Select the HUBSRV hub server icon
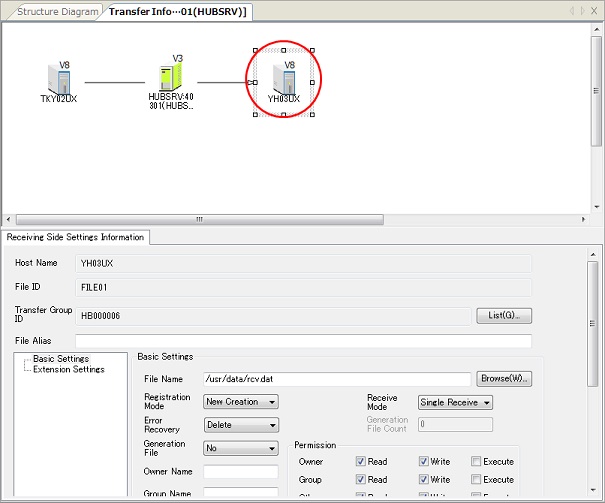The image size is (605, 503). pos(170,79)
